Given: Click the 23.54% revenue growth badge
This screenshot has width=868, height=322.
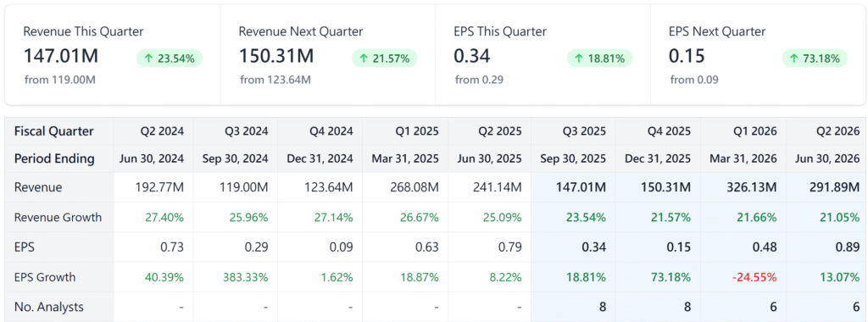Looking at the screenshot, I should point(170,58).
